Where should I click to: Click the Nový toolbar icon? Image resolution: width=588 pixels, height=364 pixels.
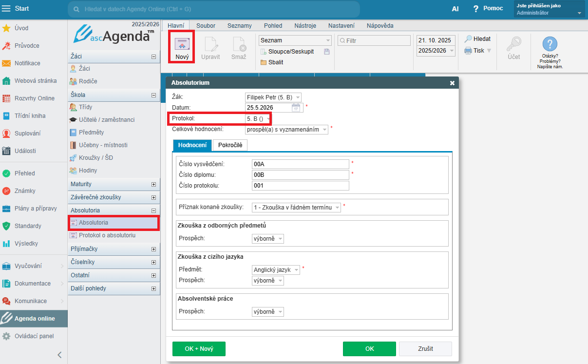[182, 43]
